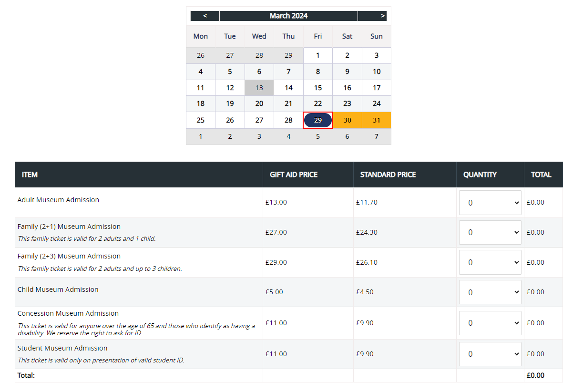Choose 15 March in the calendar
The height and width of the screenshot is (392, 573).
coord(318,88)
